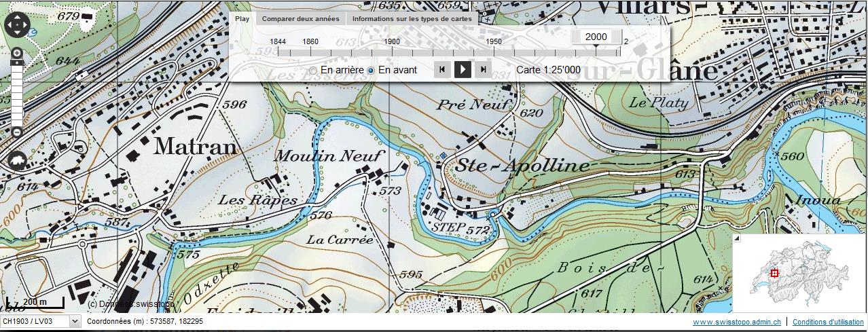The width and height of the screenshot is (868, 332).
Task: Click the 2000 year slider handle
Action: pyautogui.click(x=596, y=37)
